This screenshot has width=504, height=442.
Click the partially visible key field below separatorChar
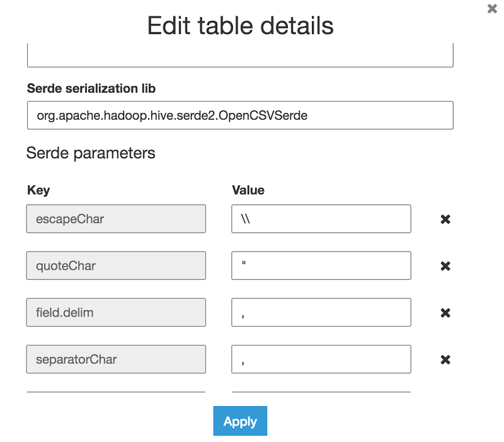[x=116, y=395]
